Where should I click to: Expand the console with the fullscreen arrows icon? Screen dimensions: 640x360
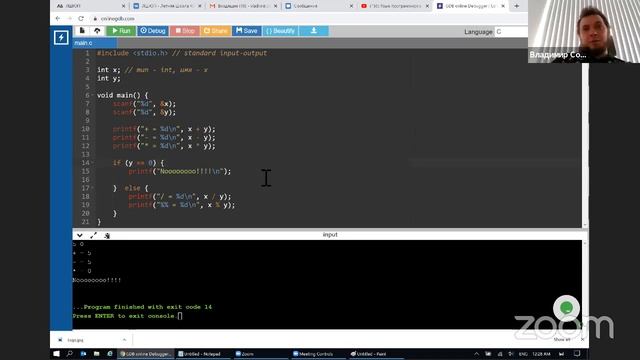(93, 236)
